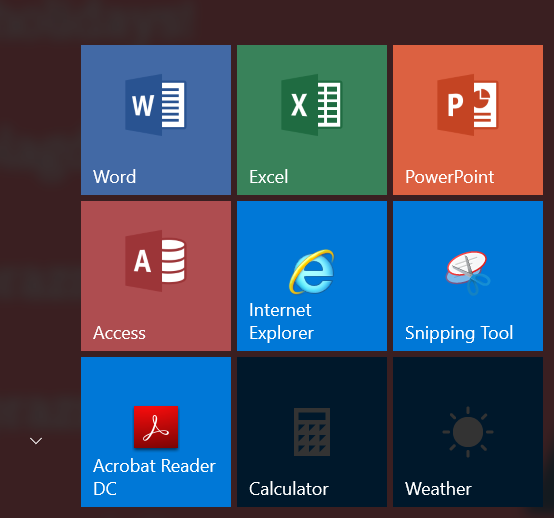Start Access from the red tile
Viewport: 554px width, 518px height.
(x=156, y=276)
